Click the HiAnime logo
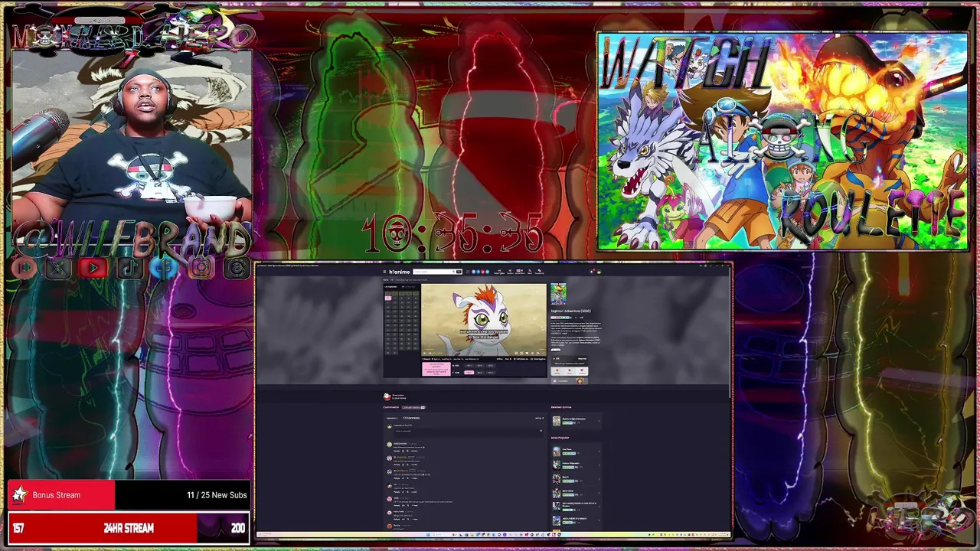 click(x=400, y=272)
